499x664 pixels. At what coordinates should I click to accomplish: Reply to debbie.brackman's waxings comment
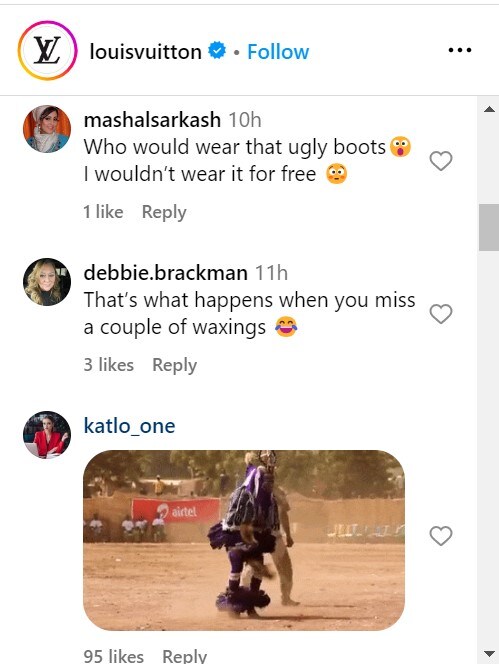tap(175, 365)
